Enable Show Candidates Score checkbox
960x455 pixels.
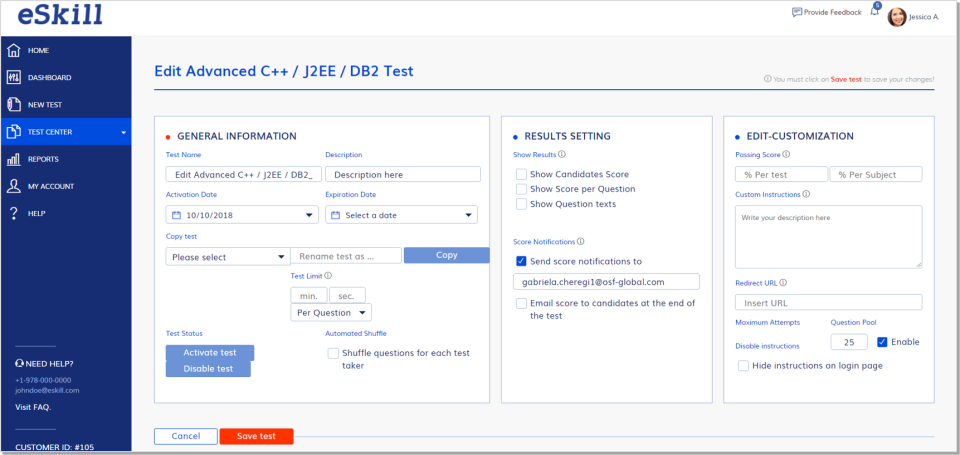[521, 175]
